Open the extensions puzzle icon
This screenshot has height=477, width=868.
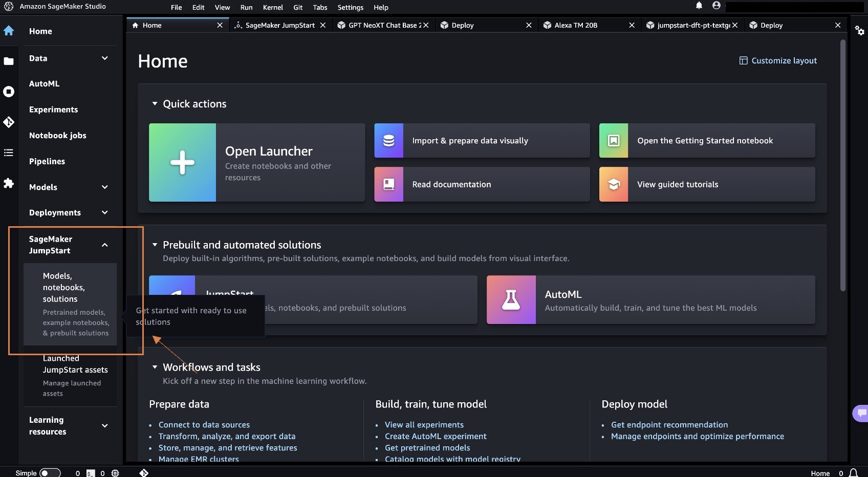pyautogui.click(x=9, y=183)
